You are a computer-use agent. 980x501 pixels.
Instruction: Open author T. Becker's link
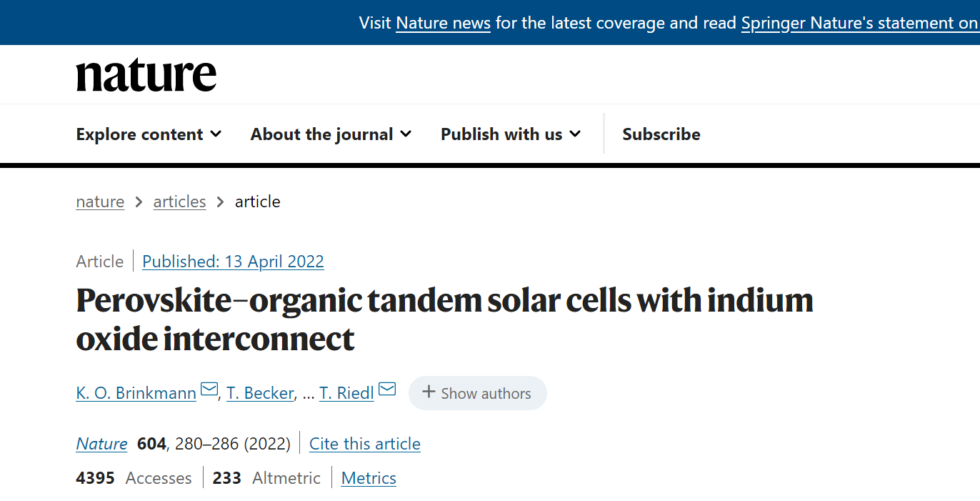click(x=260, y=393)
